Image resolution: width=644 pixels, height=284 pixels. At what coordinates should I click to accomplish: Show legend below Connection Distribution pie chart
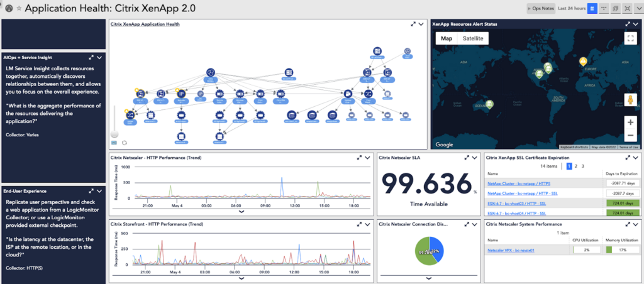429,278
